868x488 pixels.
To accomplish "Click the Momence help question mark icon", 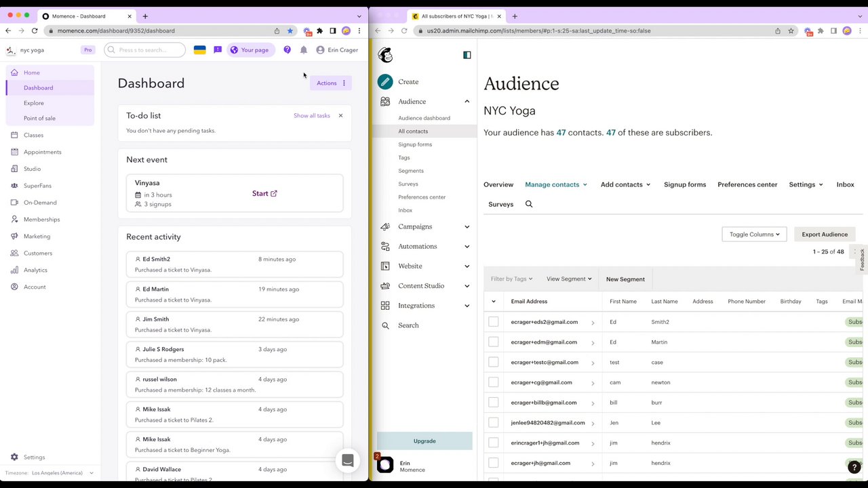I will [x=288, y=49].
